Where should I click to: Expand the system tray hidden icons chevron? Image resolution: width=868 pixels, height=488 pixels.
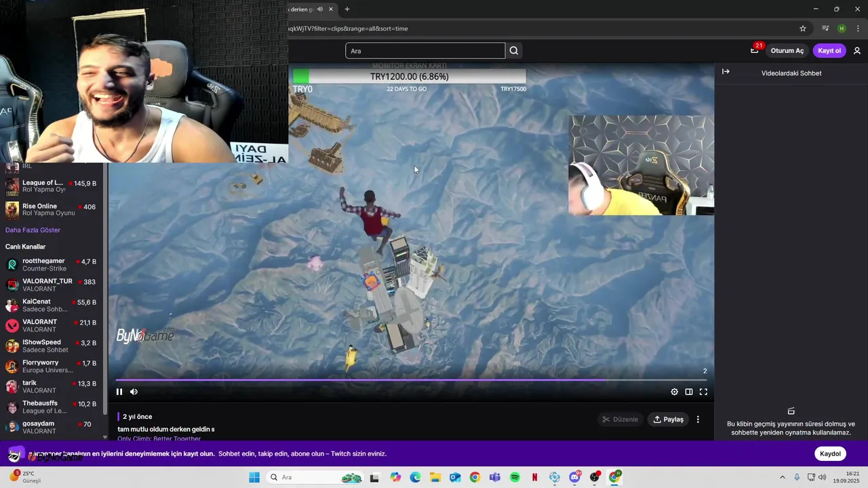point(782,477)
